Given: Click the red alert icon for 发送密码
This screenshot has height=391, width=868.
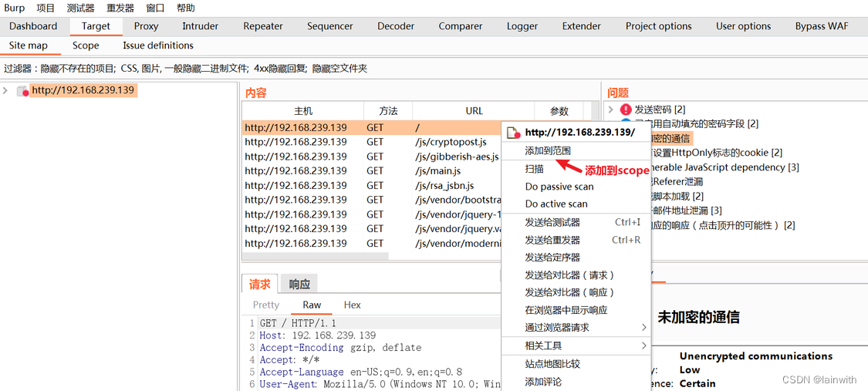Looking at the screenshot, I should (x=626, y=110).
